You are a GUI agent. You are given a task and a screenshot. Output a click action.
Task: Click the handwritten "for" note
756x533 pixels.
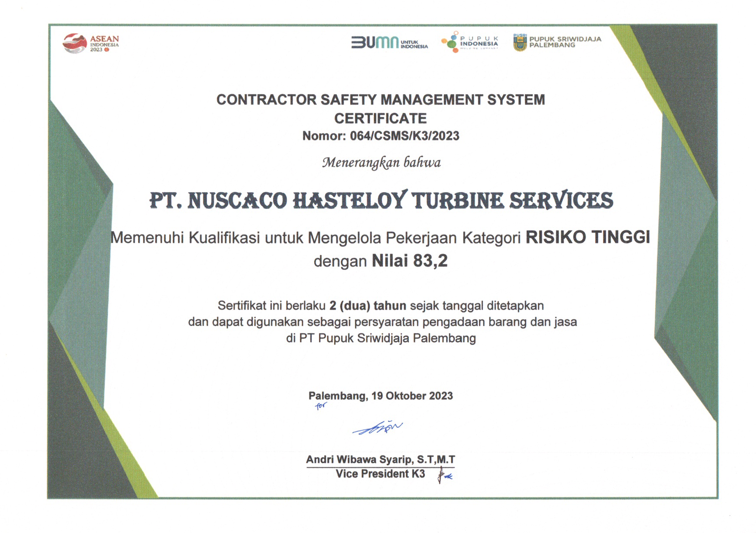321,406
